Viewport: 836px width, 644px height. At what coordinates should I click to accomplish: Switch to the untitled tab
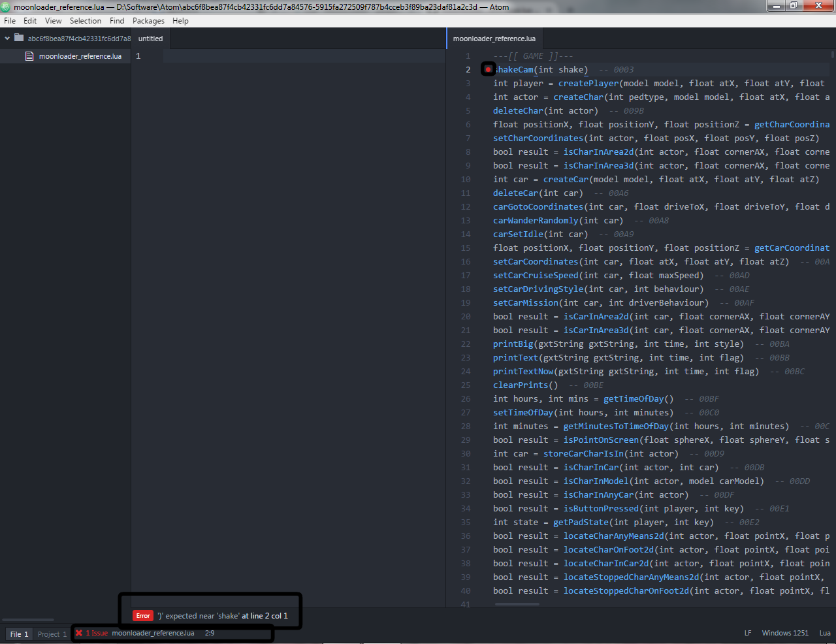[151, 39]
